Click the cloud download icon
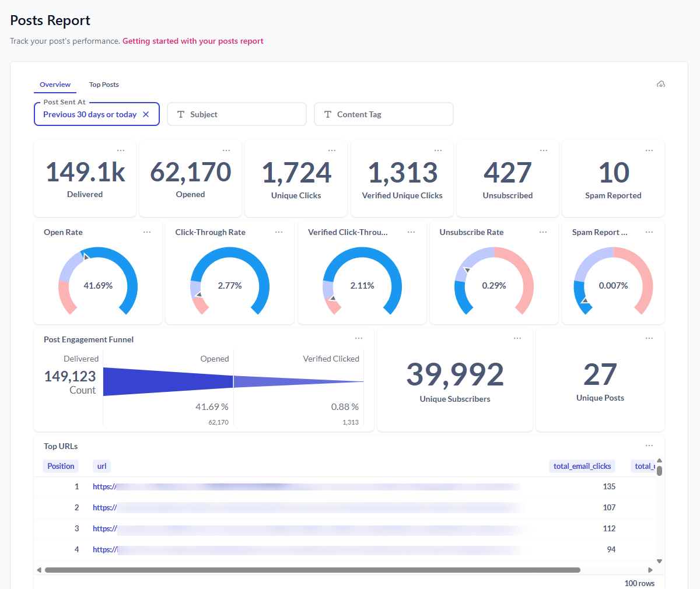Viewport: 700px width, 589px height. point(660,85)
